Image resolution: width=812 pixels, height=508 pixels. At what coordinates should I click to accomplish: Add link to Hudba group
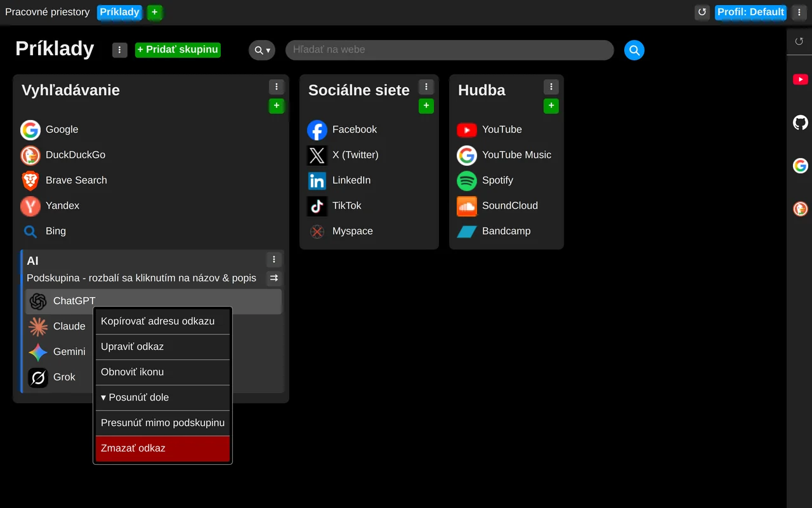click(x=551, y=106)
